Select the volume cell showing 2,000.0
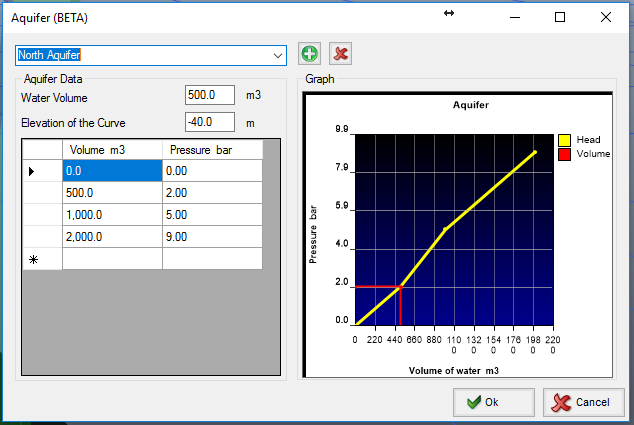 pyautogui.click(x=111, y=237)
